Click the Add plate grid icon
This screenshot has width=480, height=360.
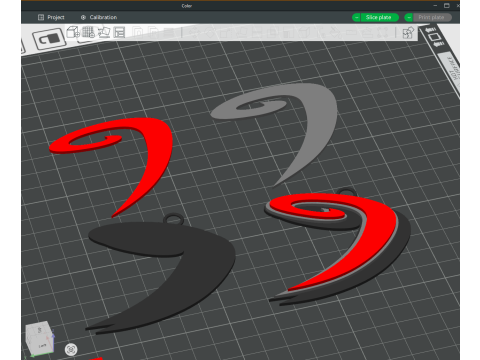88,32
